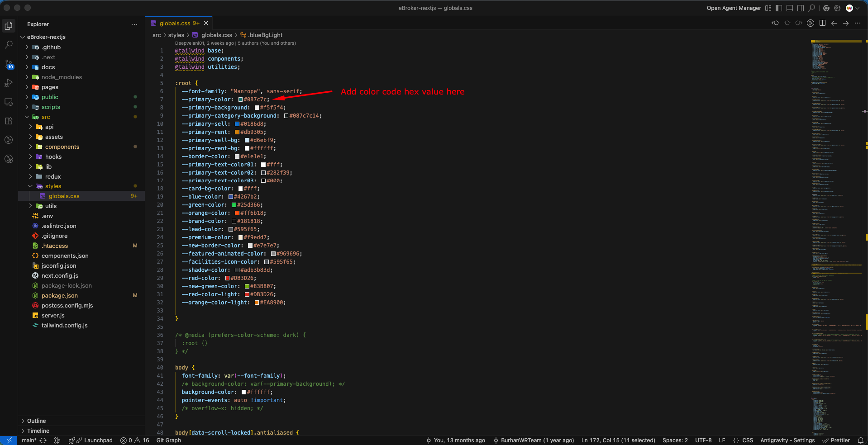Screen dimensions: 868x445
Task: Click the #ff6b18 orange-color swatch
Action: coord(237,213)
